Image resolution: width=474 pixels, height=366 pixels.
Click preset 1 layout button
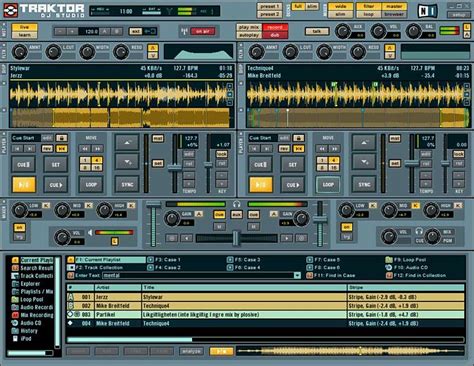(269, 6)
